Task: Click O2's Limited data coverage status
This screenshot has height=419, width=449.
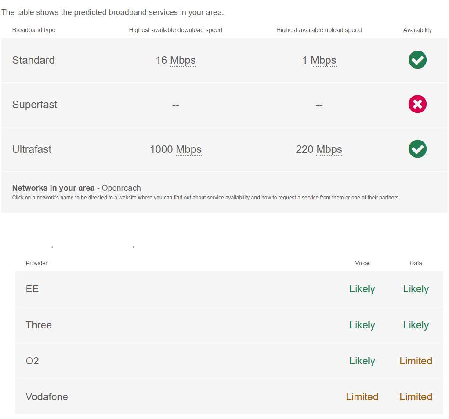Action: point(416,361)
